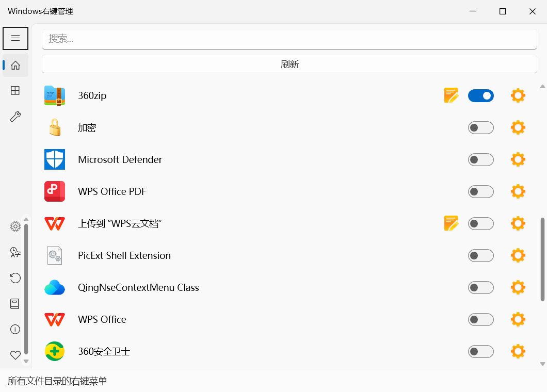Enable the 360安全卫士 toggle switch
This screenshot has height=392, width=547.
(x=481, y=352)
